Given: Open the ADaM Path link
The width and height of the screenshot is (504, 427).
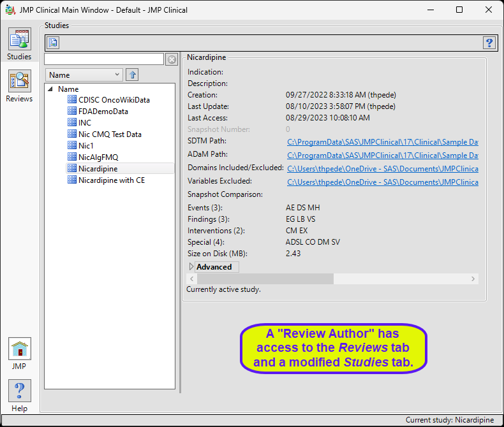Looking at the screenshot, I should [x=383, y=156].
